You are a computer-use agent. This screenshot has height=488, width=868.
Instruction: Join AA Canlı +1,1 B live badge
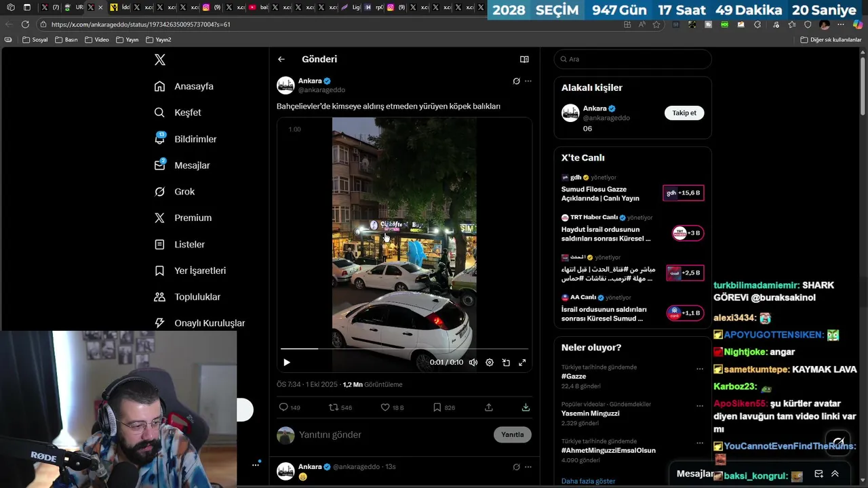tap(685, 313)
